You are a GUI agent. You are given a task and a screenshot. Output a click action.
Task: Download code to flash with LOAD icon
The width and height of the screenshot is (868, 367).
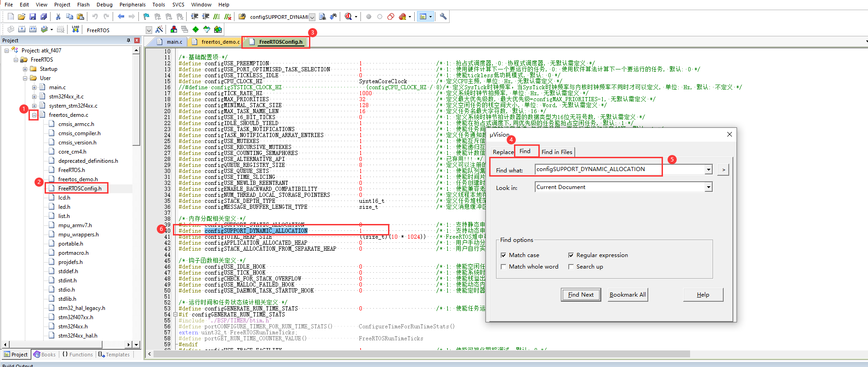[75, 29]
